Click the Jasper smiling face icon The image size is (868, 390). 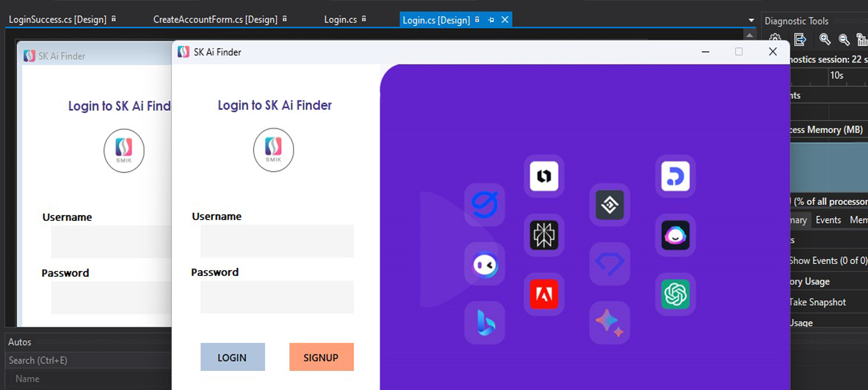[675, 235]
